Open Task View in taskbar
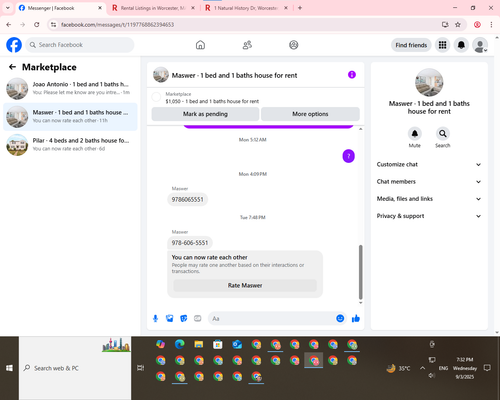 (x=141, y=368)
